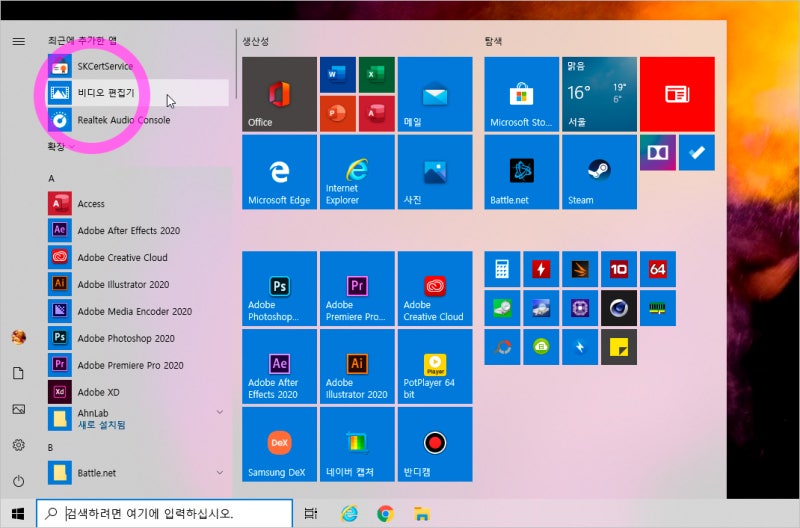This screenshot has height=528, width=800.
Task: Open the Dolby small tile
Action: click(x=658, y=153)
